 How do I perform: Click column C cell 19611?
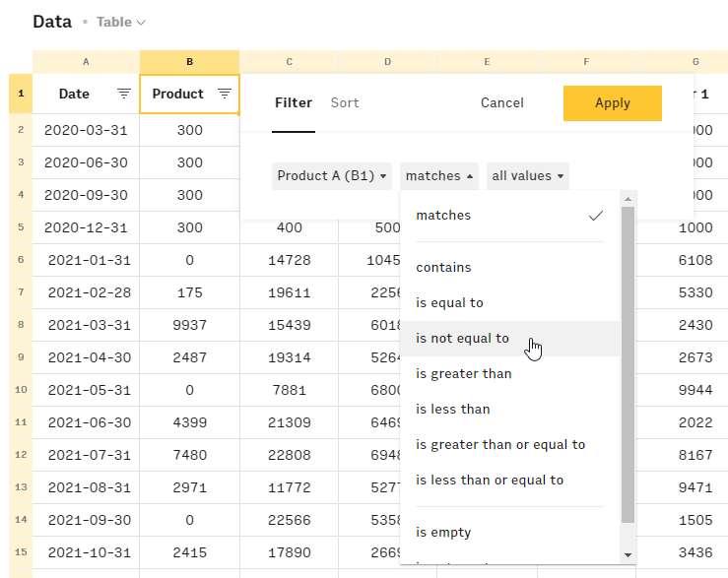pos(290,292)
